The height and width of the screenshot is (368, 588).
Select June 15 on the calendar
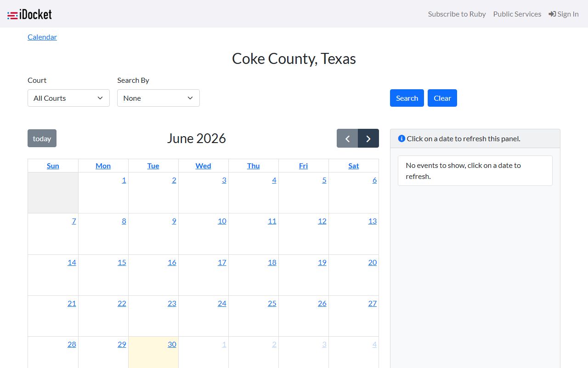(x=122, y=262)
